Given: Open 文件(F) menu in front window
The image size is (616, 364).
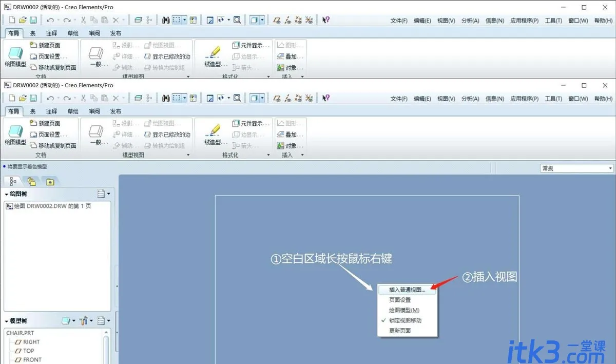Looking at the screenshot, I should pyautogui.click(x=399, y=99).
